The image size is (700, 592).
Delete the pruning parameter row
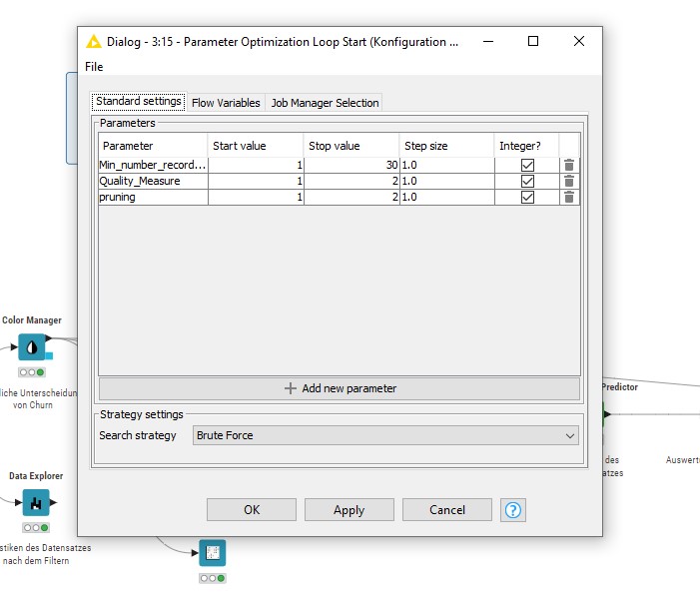pyautogui.click(x=569, y=198)
